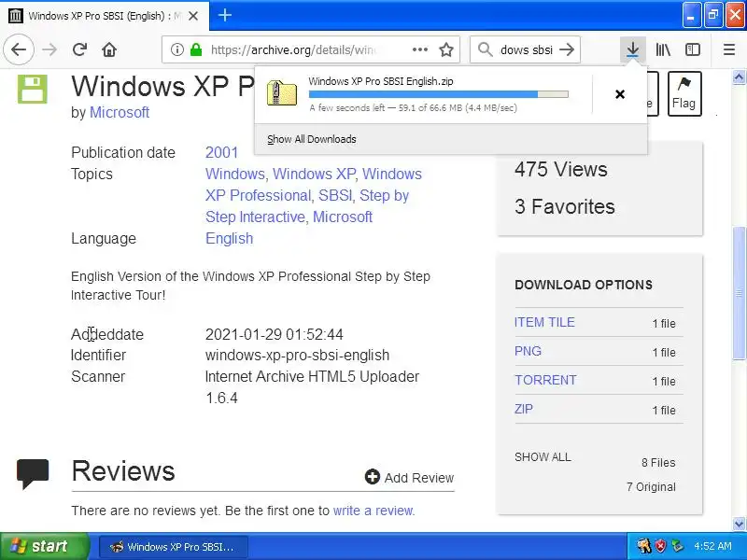
Task: Click Show All Downloads
Action: click(x=312, y=139)
